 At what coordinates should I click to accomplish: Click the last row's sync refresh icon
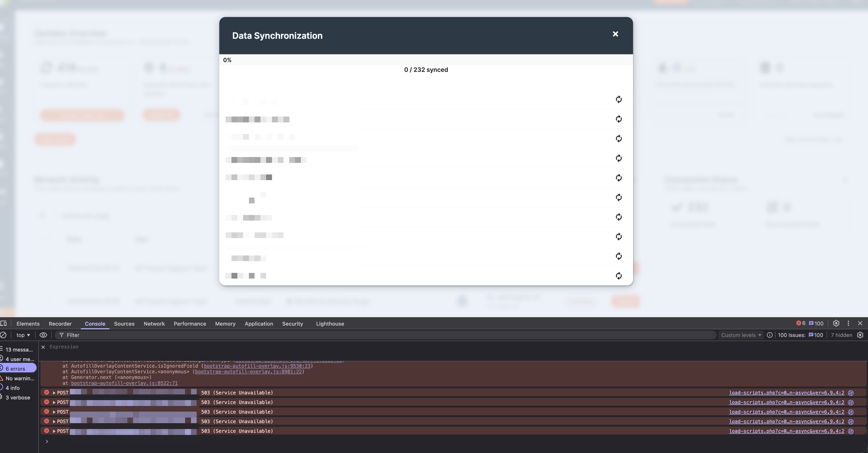(x=619, y=276)
